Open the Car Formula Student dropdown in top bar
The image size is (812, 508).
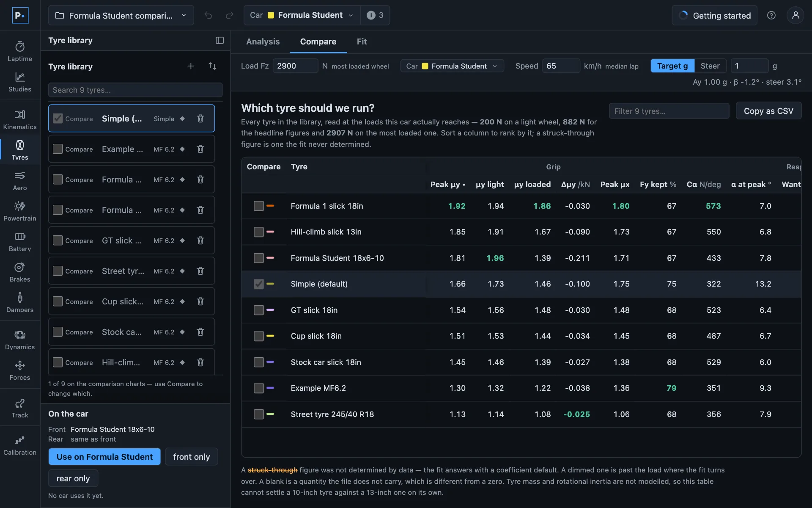(x=302, y=15)
